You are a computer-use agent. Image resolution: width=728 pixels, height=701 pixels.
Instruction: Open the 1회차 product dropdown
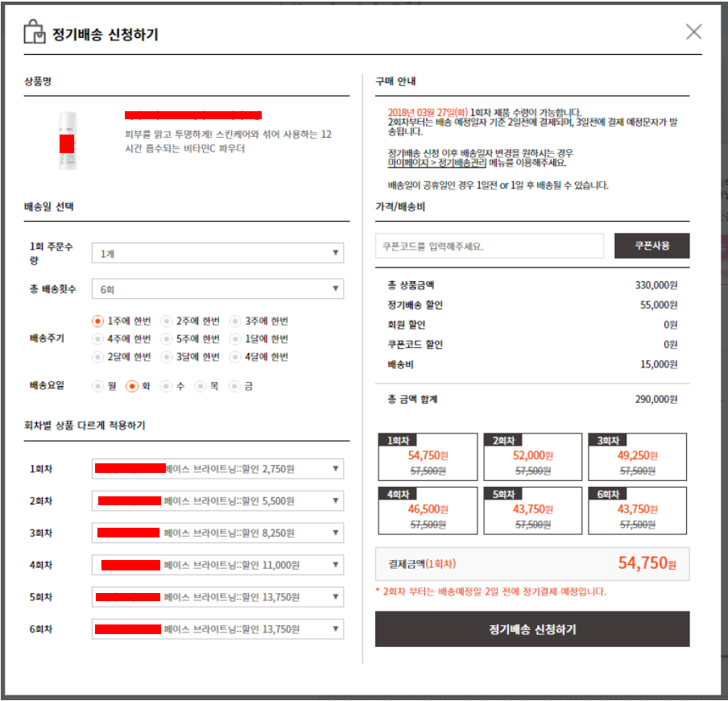click(217, 468)
